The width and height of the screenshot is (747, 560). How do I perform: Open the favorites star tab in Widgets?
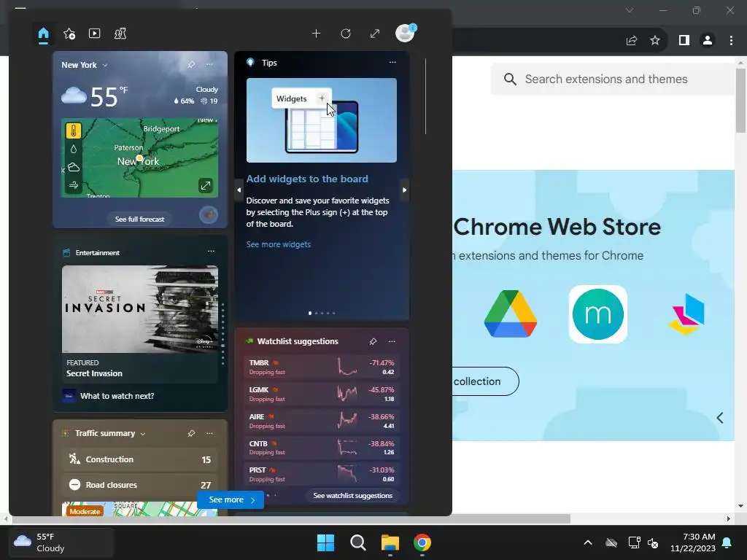(69, 34)
